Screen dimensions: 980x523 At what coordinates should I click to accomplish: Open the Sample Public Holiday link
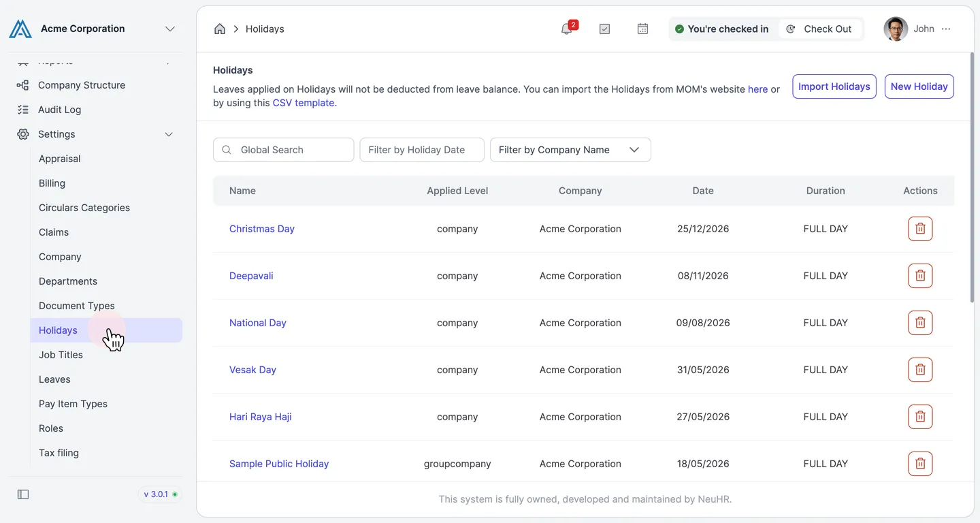click(x=279, y=464)
